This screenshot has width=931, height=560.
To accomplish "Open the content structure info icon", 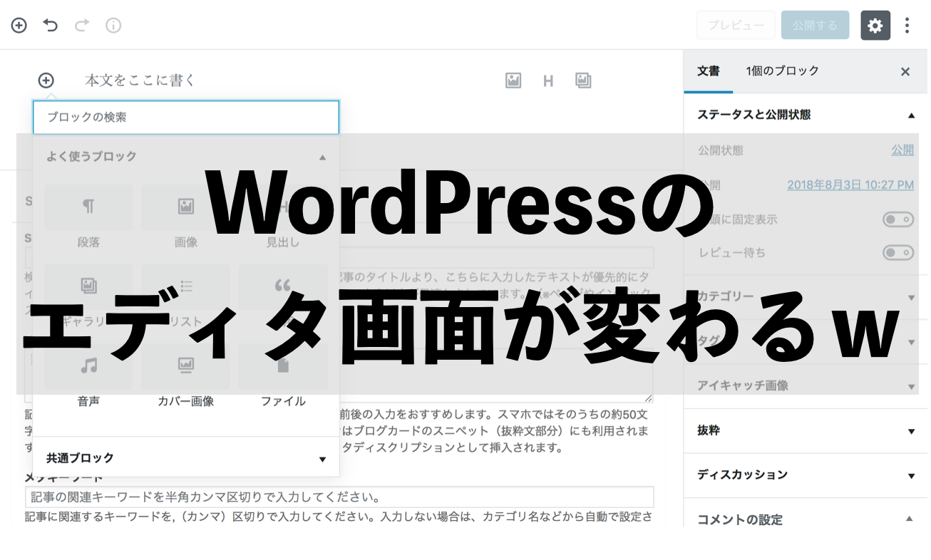I will 113,26.
